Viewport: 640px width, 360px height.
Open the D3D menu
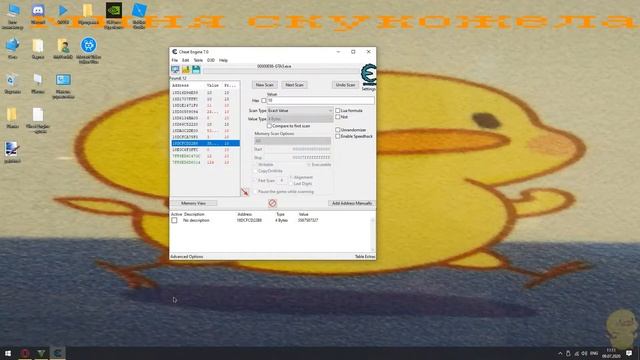pyautogui.click(x=211, y=60)
